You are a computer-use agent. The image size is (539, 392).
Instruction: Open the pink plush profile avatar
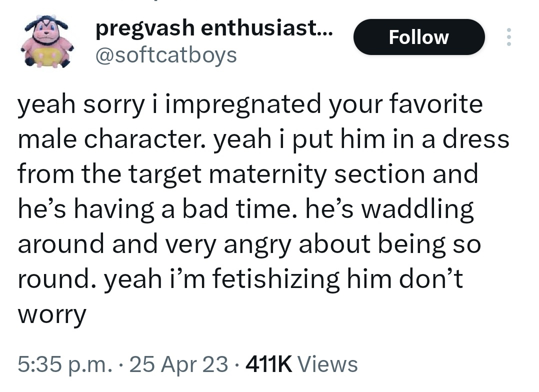[x=47, y=42]
